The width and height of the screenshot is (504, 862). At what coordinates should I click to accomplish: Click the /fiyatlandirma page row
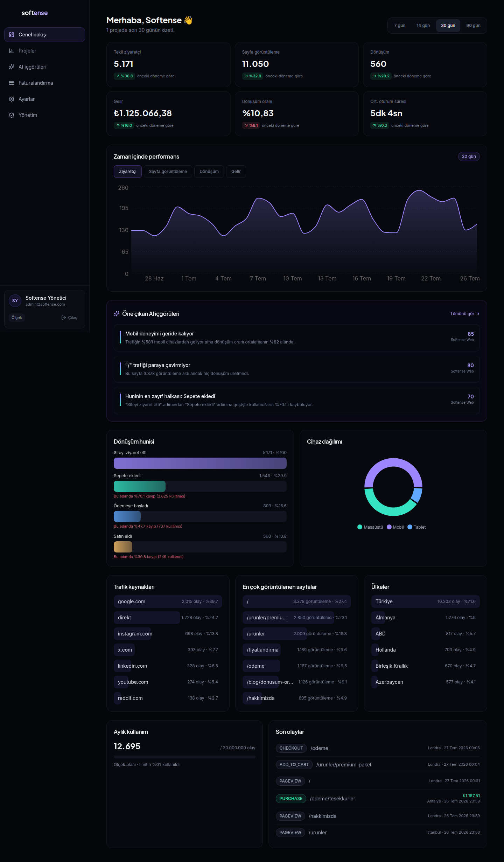tap(297, 650)
